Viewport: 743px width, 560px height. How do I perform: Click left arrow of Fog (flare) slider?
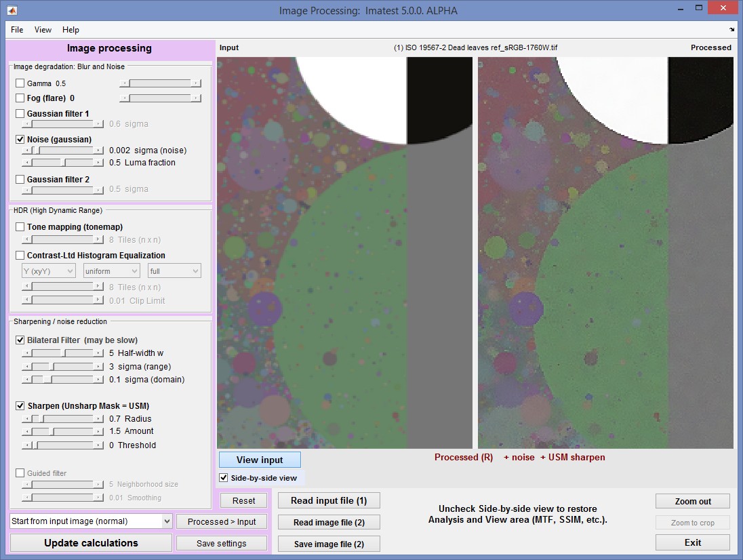click(125, 98)
